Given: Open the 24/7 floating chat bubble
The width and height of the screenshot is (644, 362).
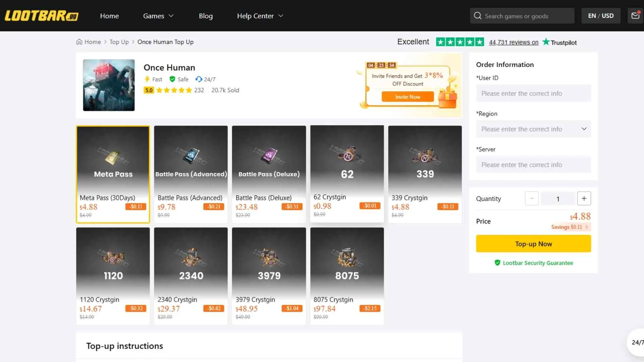Looking at the screenshot, I should pyautogui.click(x=636, y=342).
